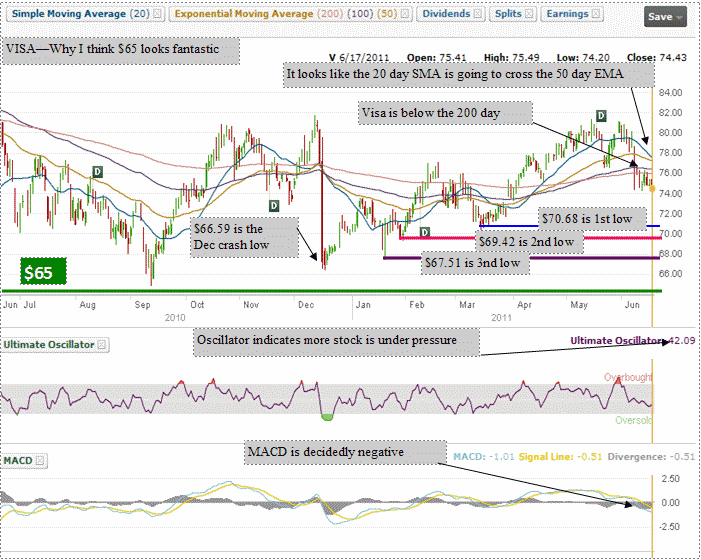Click the 66.00 price axis label

click(x=670, y=274)
